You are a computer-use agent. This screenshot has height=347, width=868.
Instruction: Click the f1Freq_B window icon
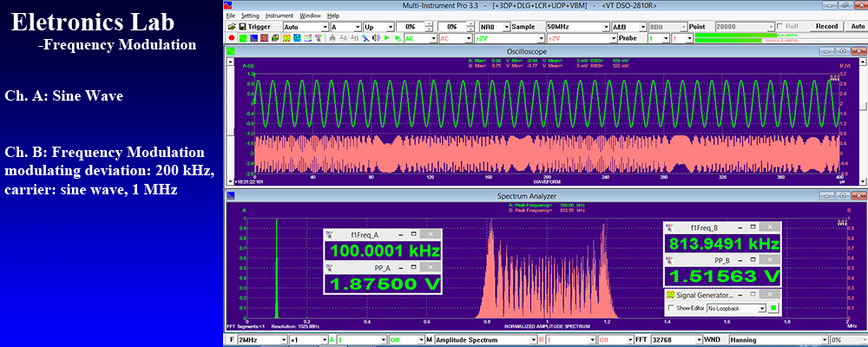tap(669, 227)
